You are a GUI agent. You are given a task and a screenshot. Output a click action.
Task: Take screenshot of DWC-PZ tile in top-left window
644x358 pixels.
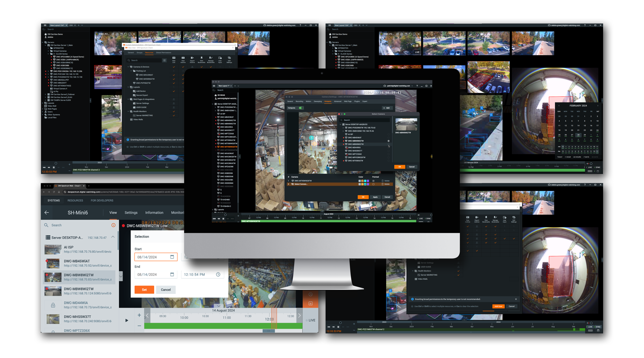click(117, 34)
